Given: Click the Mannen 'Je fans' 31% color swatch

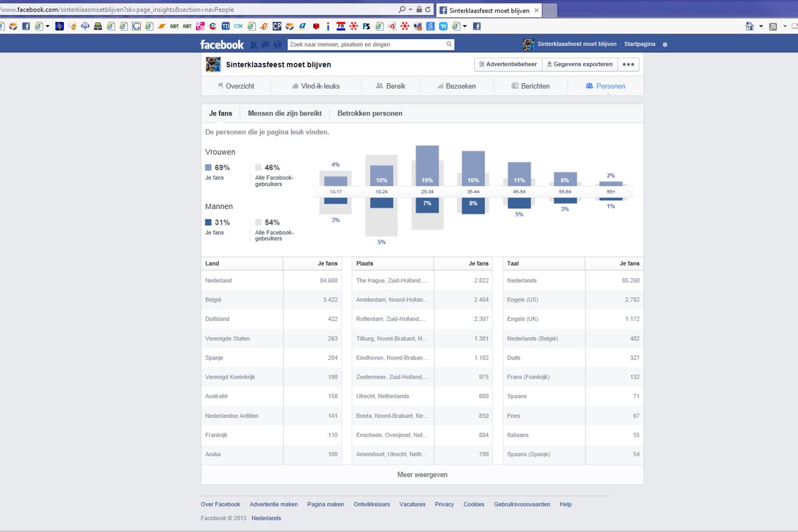Looking at the screenshot, I should [208, 223].
